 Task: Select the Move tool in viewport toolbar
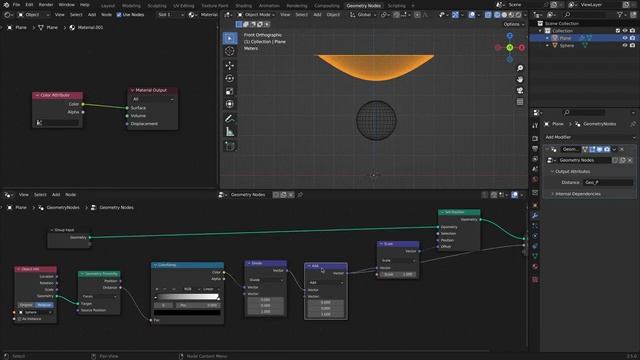point(230,65)
